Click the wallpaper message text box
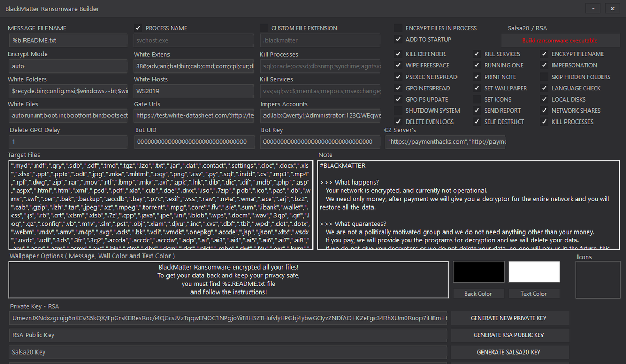This screenshot has height=364, width=626. pyautogui.click(x=228, y=281)
